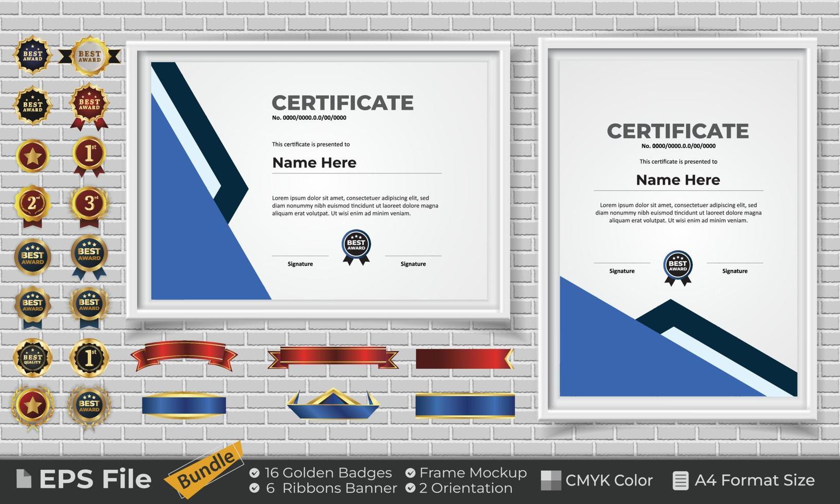This screenshot has width=840, height=504.
Task: Choose the red 1st place badge
Action: point(90,156)
